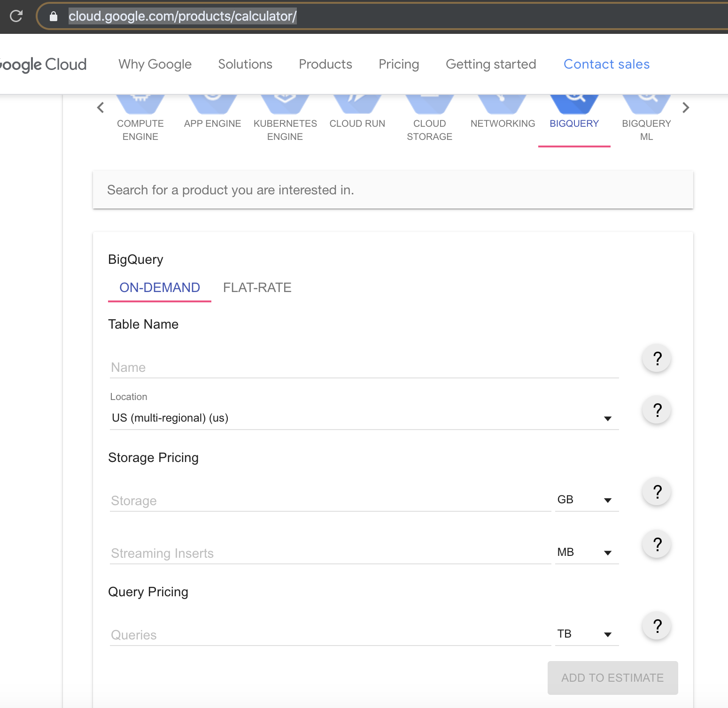Focus the Storage amount input field
728x708 pixels.
coord(330,500)
